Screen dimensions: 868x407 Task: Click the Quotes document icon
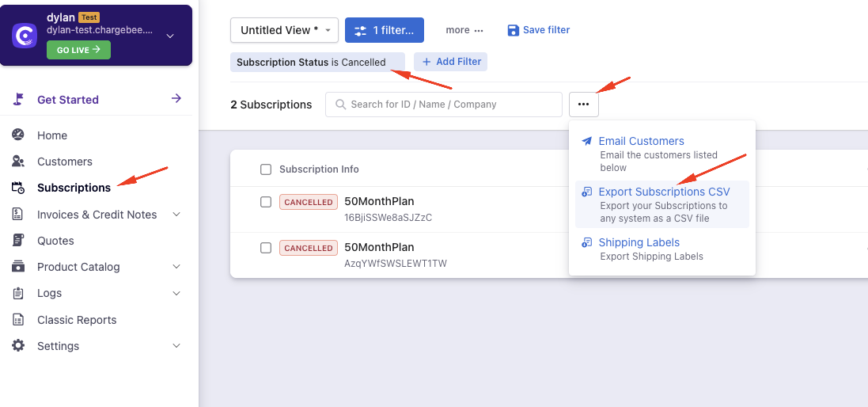pyautogui.click(x=17, y=241)
